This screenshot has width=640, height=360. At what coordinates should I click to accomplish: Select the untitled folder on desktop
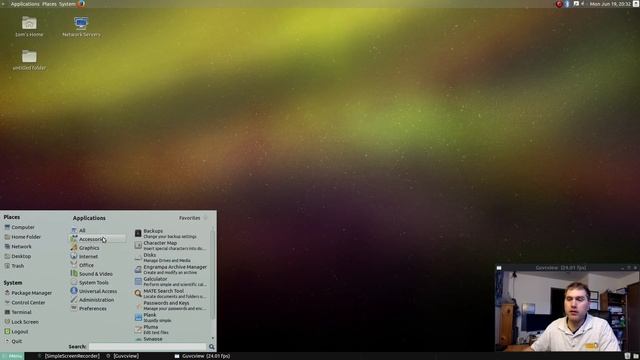click(x=29, y=60)
